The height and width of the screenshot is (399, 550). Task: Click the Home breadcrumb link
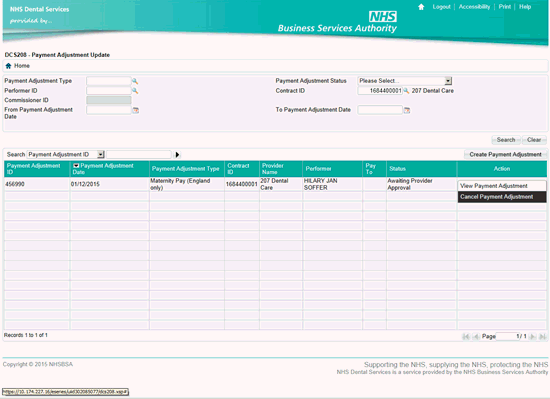[22, 66]
